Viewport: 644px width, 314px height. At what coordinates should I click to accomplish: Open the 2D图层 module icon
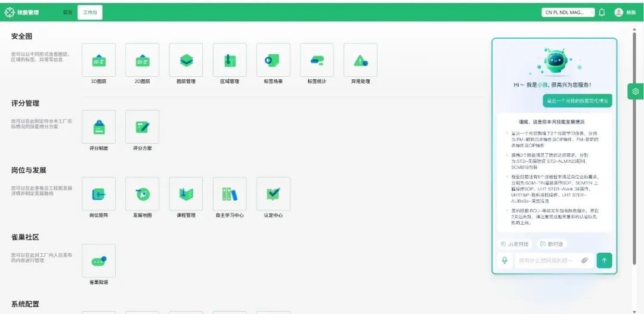[x=142, y=60]
